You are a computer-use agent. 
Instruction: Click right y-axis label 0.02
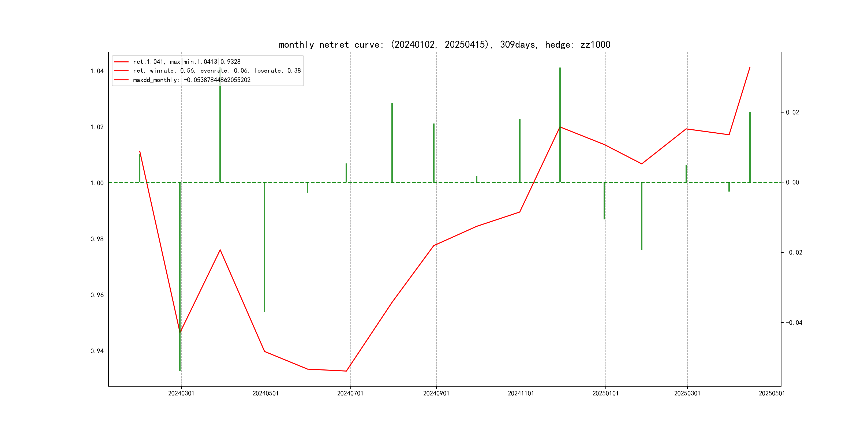(792, 113)
